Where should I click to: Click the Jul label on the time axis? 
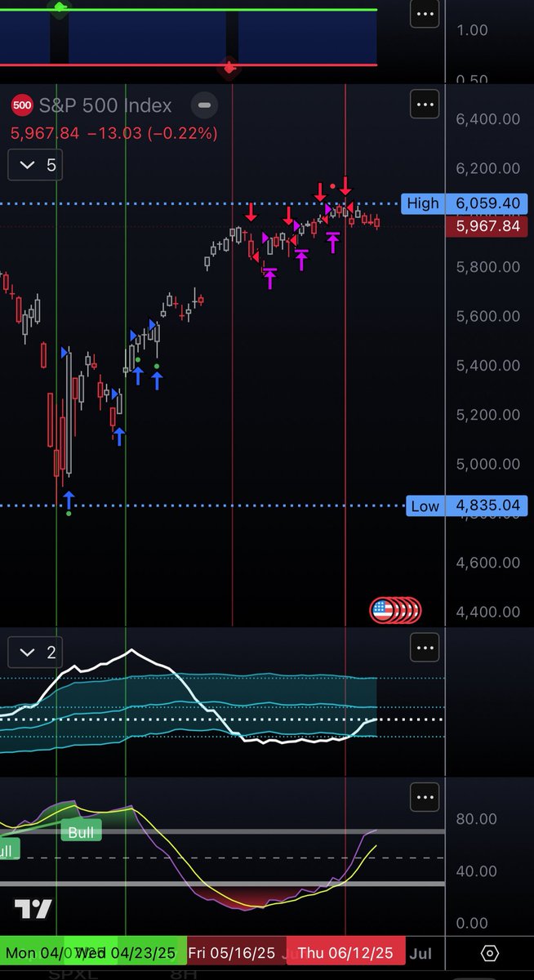(421, 953)
